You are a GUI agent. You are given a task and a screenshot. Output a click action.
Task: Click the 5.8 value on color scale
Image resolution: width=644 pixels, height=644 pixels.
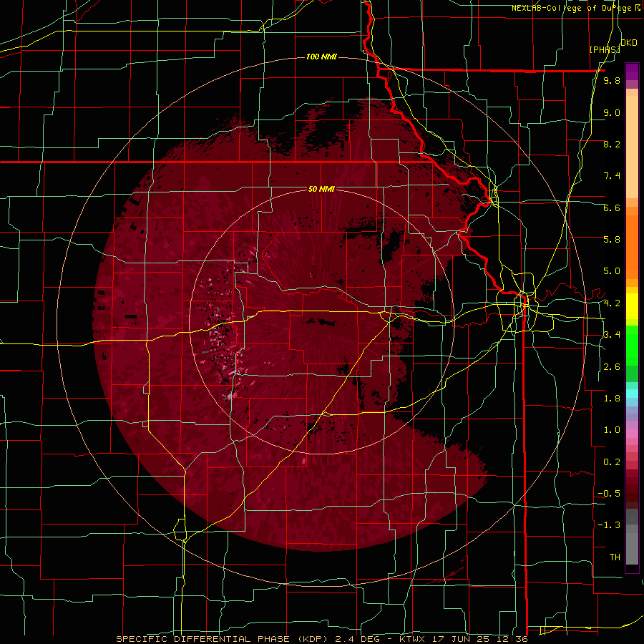click(612, 240)
